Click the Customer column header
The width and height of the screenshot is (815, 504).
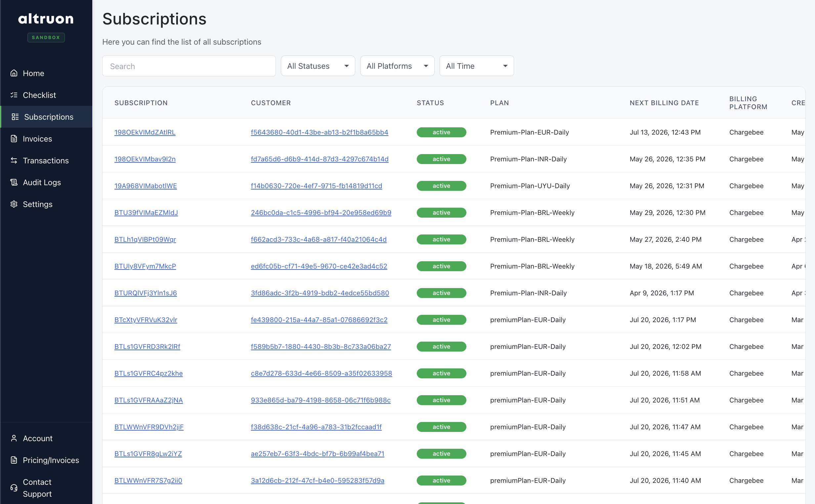coord(271,103)
